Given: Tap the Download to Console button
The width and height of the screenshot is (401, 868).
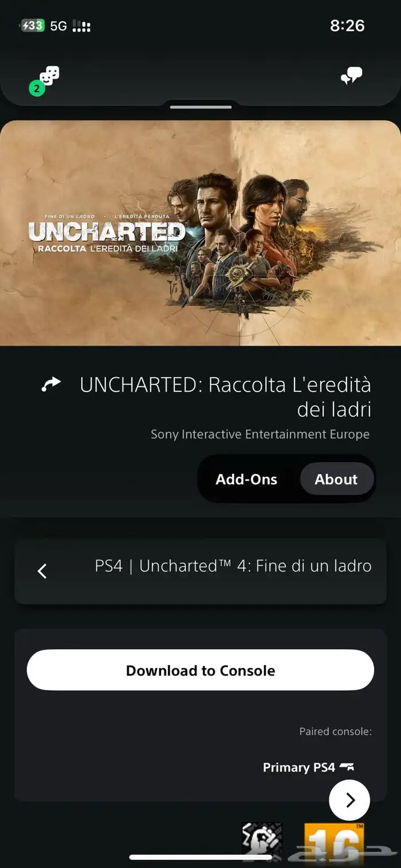Looking at the screenshot, I should 200,670.
